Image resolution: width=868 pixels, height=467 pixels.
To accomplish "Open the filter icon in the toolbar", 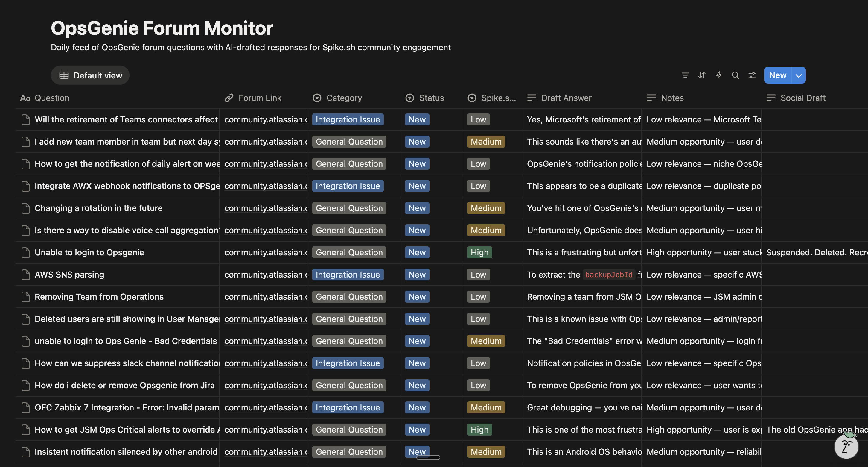I will (x=685, y=75).
